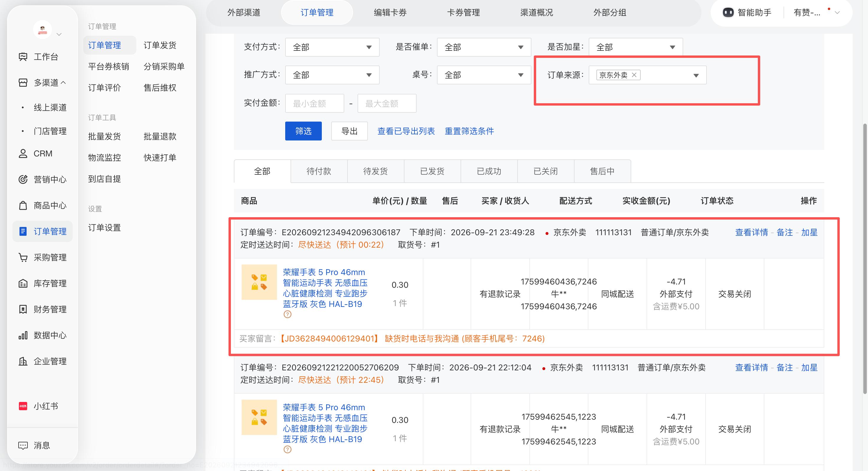Click 加星 for order ending 306187

click(809, 233)
